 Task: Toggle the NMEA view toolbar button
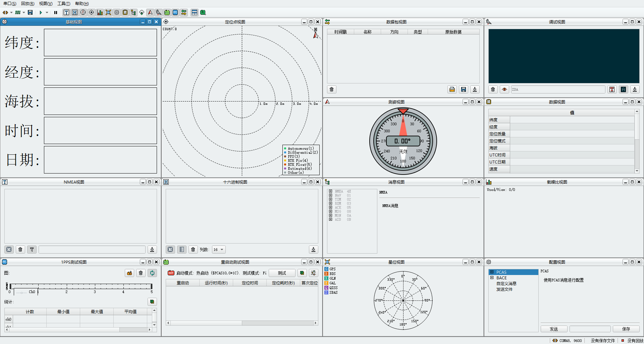[66, 12]
